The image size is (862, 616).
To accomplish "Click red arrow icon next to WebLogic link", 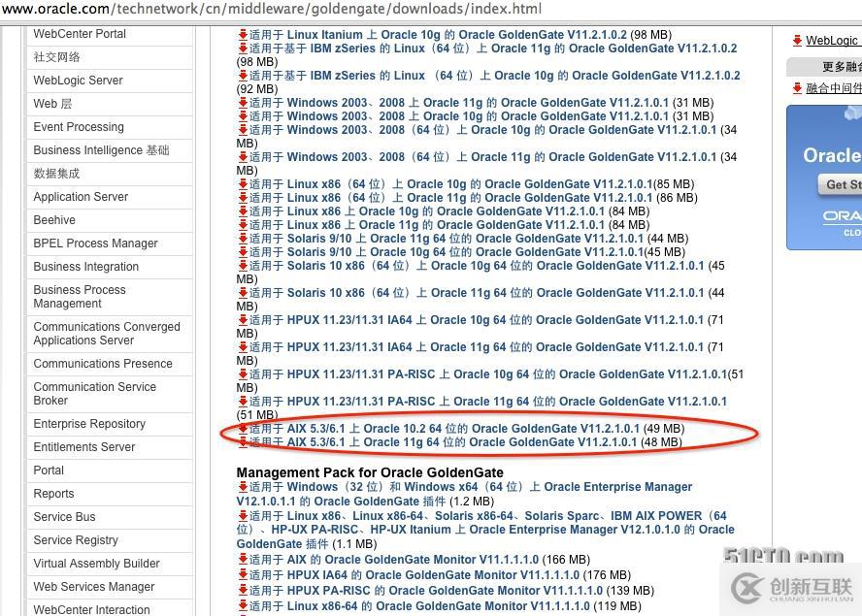I will (x=798, y=40).
